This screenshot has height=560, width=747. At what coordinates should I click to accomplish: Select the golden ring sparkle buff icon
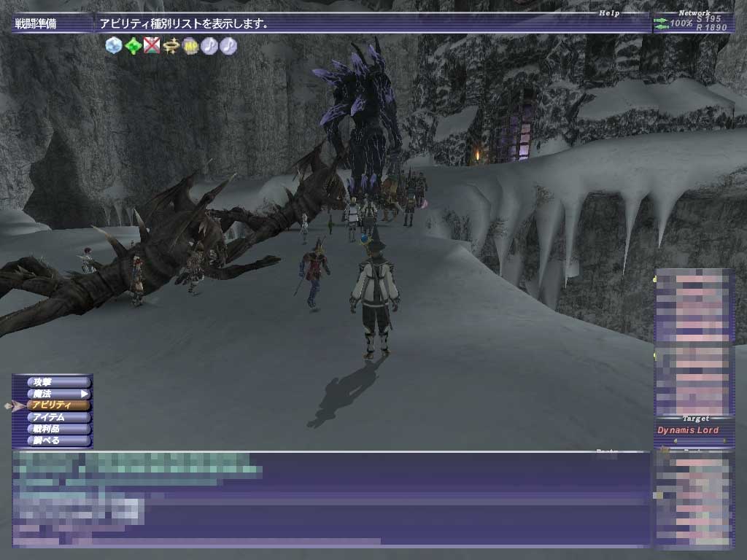pos(171,46)
